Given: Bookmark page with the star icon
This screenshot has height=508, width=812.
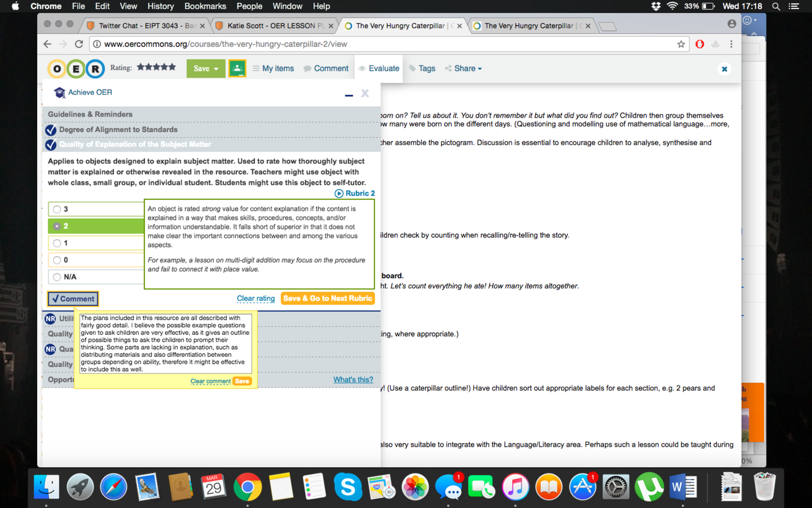Looking at the screenshot, I should (681, 44).
